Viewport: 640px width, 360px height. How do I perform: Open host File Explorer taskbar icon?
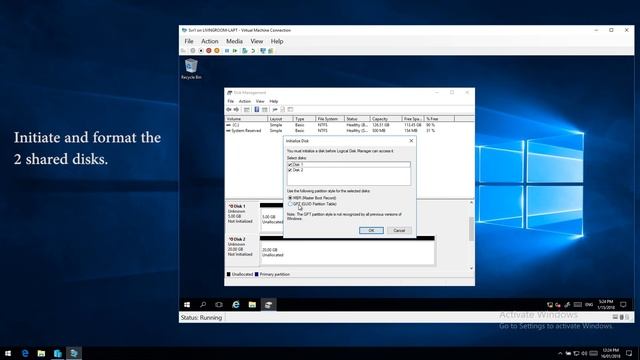click(x=41, y=353)
